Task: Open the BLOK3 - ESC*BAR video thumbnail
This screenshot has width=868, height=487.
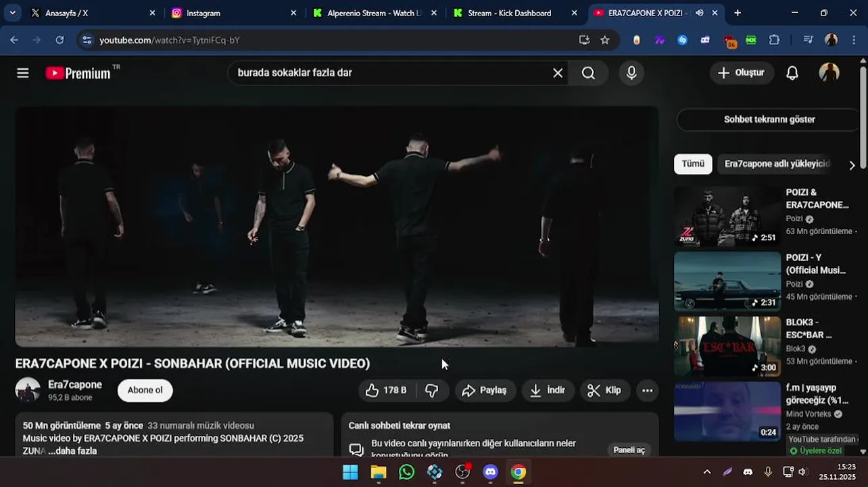Action: [x=727, y=346]
